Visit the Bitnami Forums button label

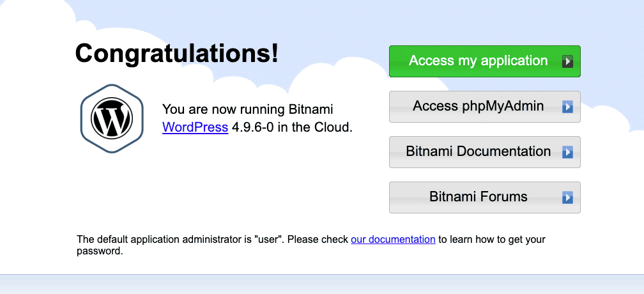point(478,196)
